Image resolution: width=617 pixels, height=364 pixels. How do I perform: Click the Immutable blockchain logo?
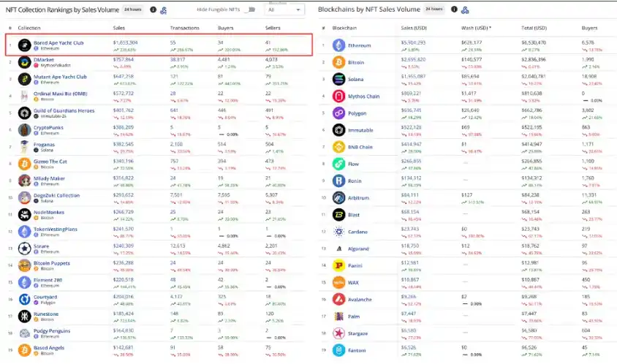point(338,130)
